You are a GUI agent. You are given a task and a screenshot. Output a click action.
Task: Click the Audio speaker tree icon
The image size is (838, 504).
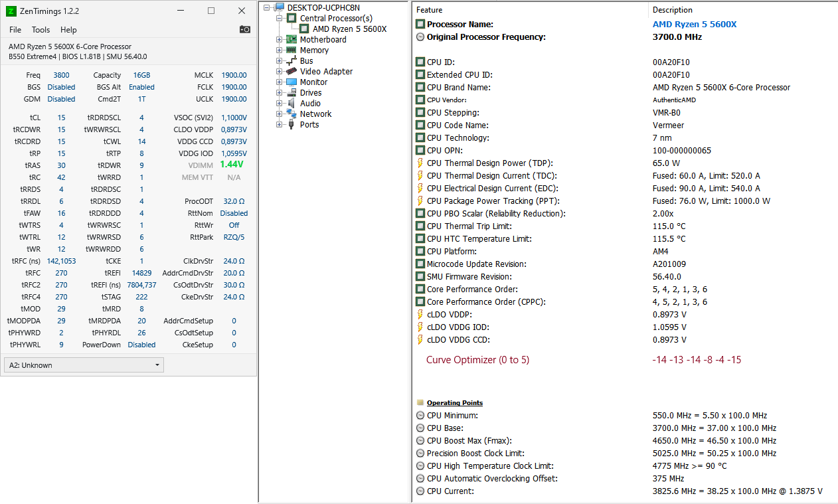(x=292, y=103)
